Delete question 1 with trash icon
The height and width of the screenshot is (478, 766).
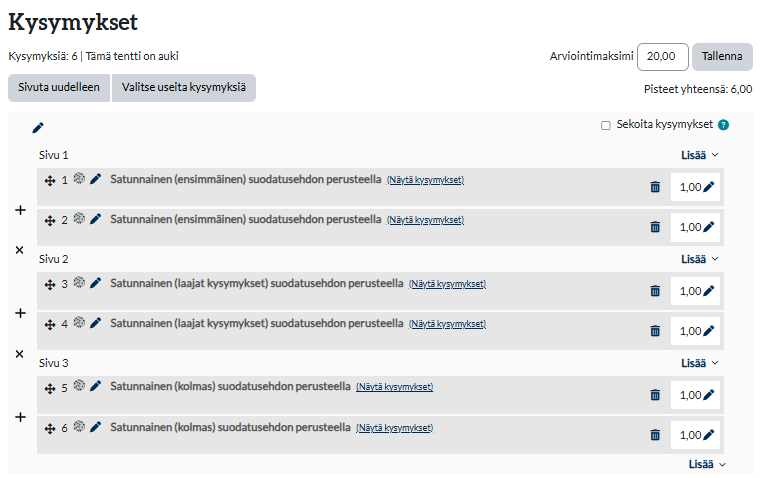pos(655,187)
